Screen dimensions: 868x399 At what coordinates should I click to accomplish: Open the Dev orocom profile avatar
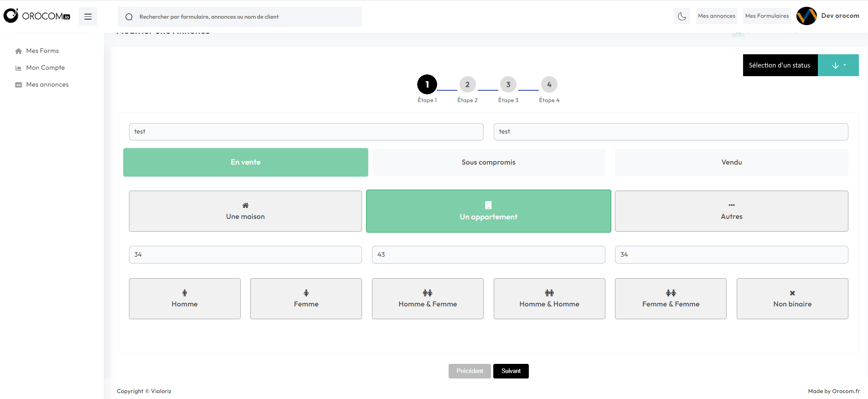pyautogui.click(x=806, y=16)
